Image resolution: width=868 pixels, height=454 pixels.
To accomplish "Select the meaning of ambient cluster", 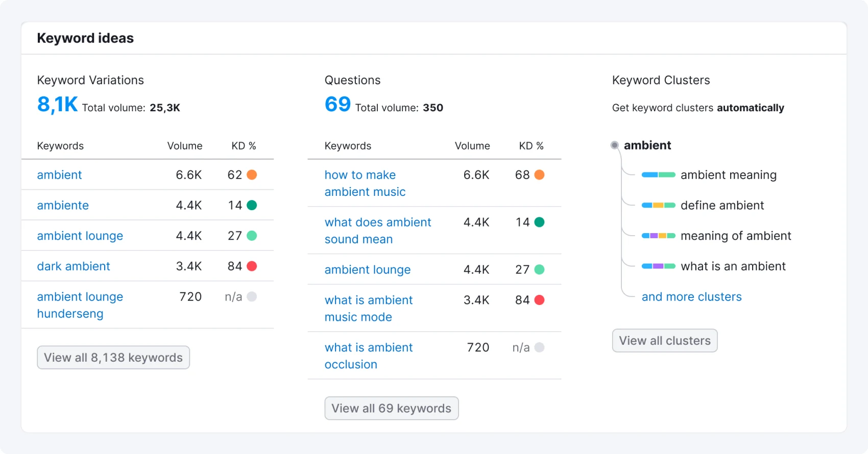I will (x=736, y=236).
